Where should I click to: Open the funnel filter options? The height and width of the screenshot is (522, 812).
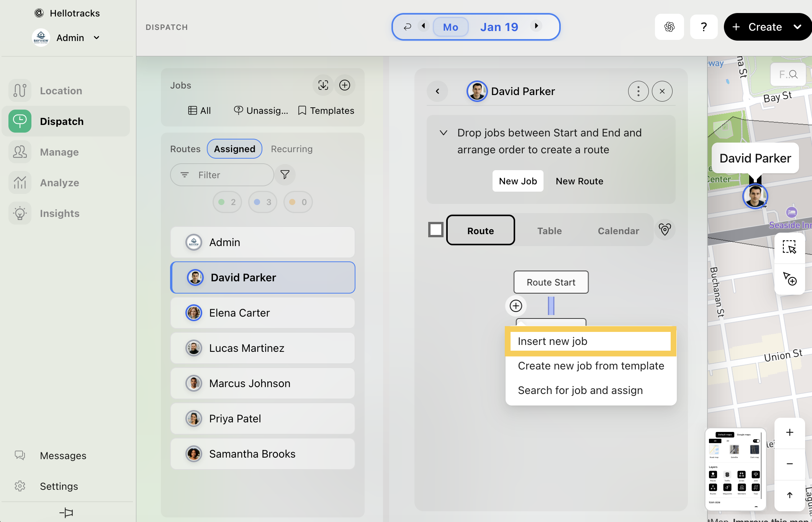pos(285,175)
